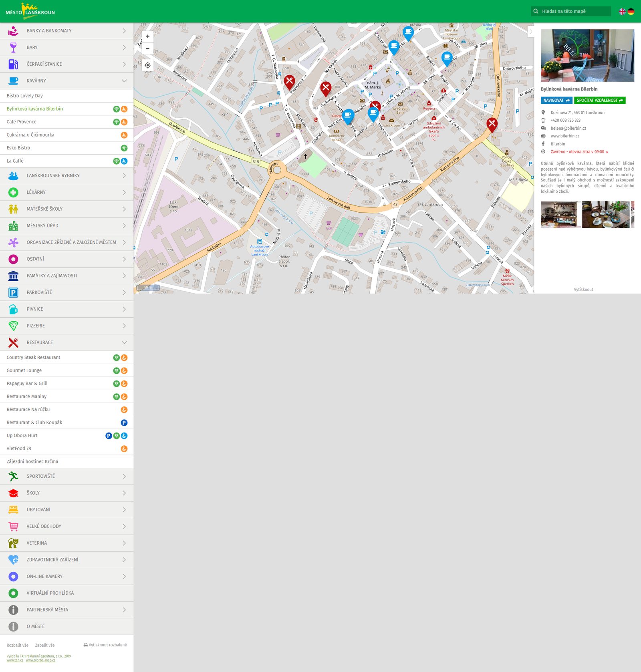This screenshot has height=672, width=641.
Task: Click the Facebook icon for Bilerbin
Action: pyautogui.click(x=543, y=144)
